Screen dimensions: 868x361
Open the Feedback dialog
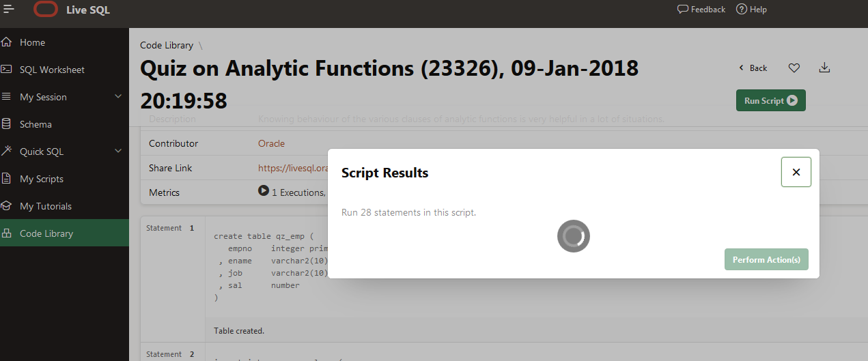[x=701, y=10]
